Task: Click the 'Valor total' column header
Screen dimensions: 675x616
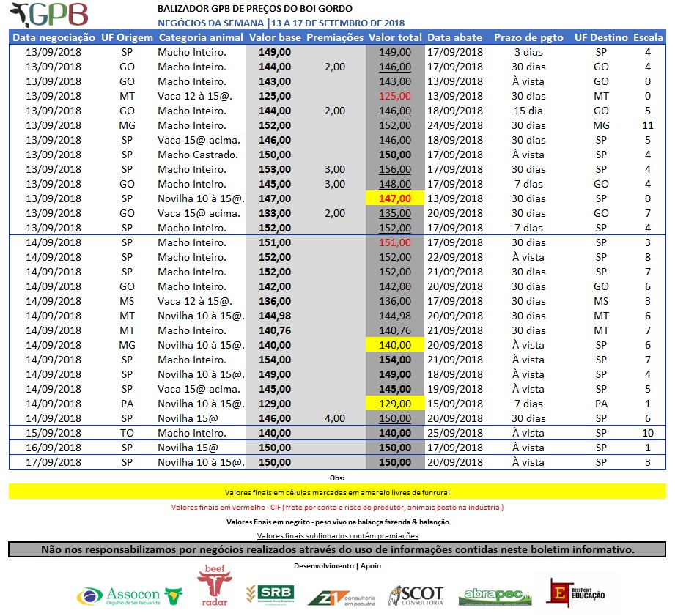Action: (394, 37)
